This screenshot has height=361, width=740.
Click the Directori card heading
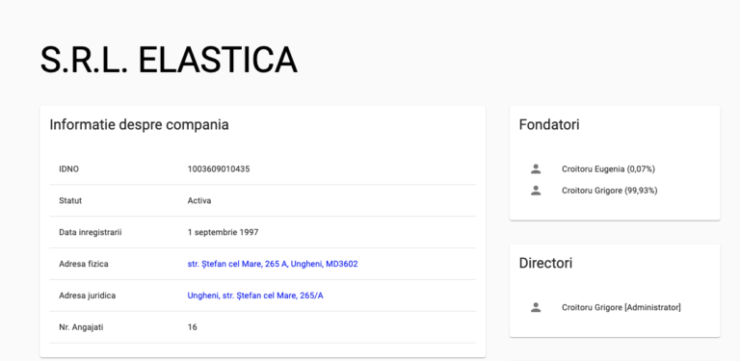(546, 263)
